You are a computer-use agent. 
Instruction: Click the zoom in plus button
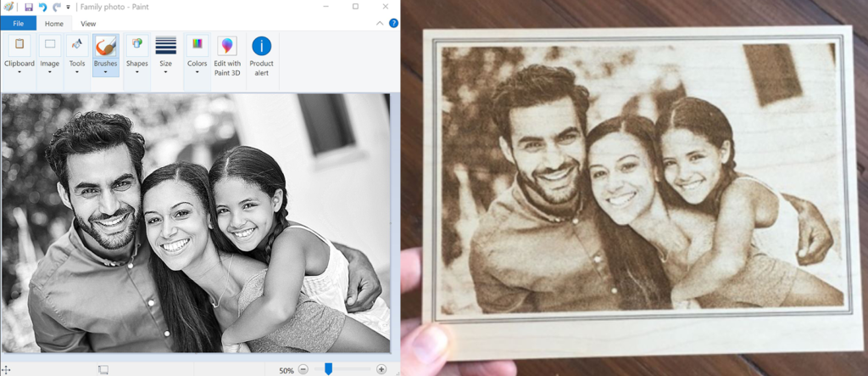[381, 369]
